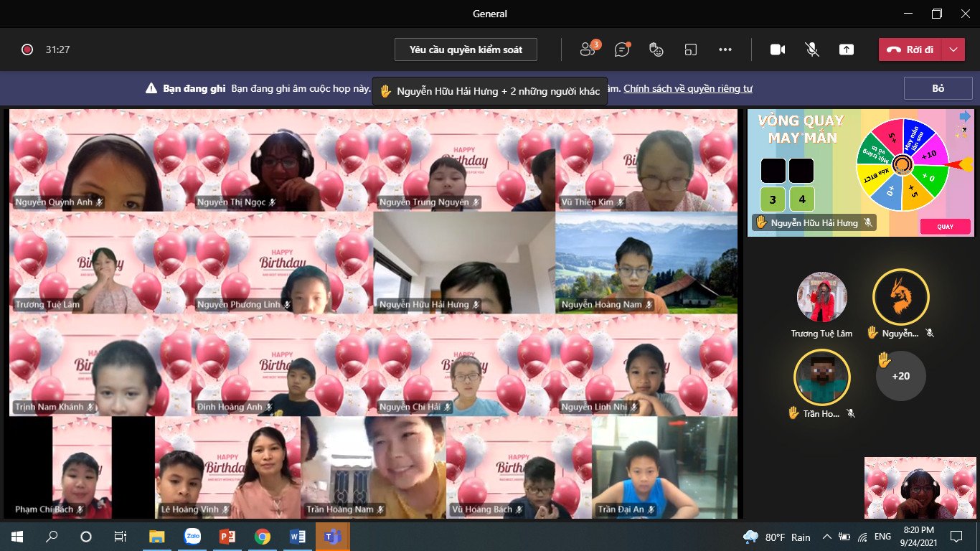Viewport: 980px width, 551px height.
Task: Dismiss the recording banner with Bỏ
Action: click(x=938, y=88)
